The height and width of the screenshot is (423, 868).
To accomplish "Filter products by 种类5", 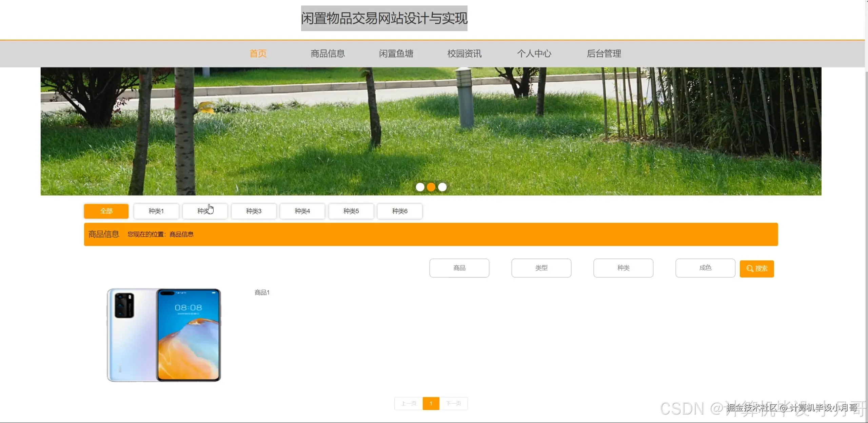I will [351, 211].
